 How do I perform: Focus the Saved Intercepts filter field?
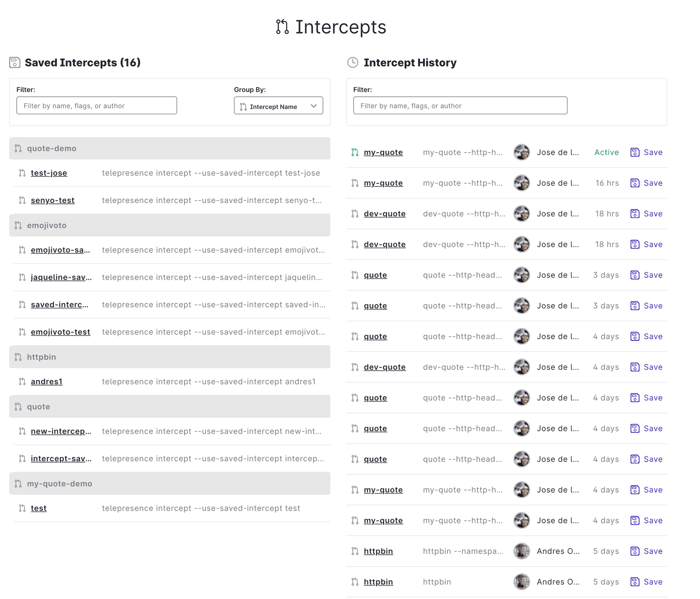97,106
